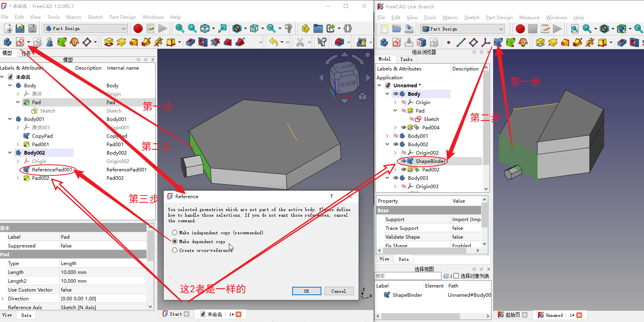Open Part Design workbench dropdown in Link Branch
644x322 pixels.
(x=463, y=29)
